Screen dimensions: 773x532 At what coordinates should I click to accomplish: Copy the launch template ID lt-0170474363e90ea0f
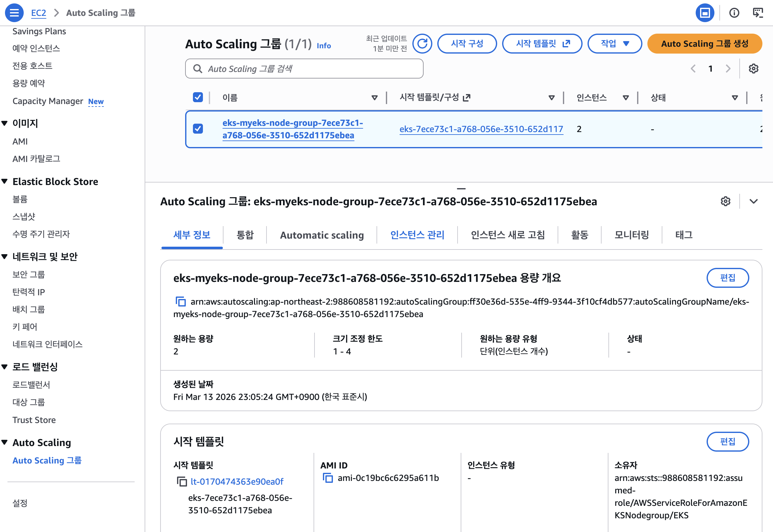182,481
